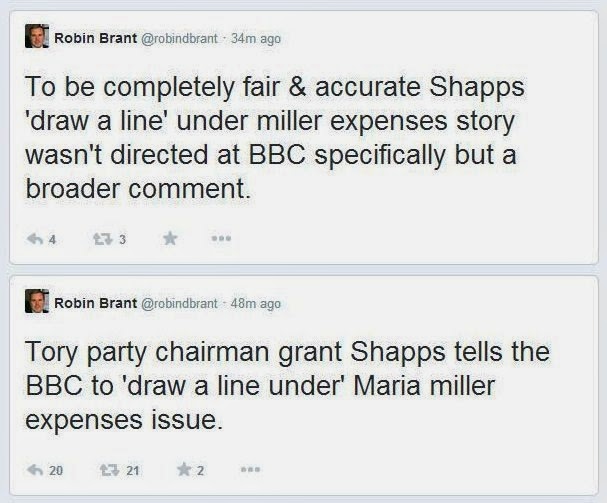Favorite the 'broader comment' tweet star
The width and height of the screenshot is (607, 503).
click(170, 239)
